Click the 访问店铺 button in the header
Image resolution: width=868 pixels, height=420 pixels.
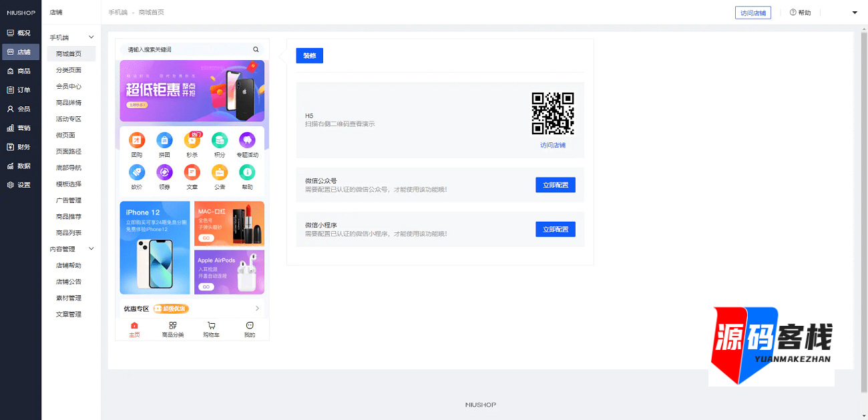coord(753,13)
